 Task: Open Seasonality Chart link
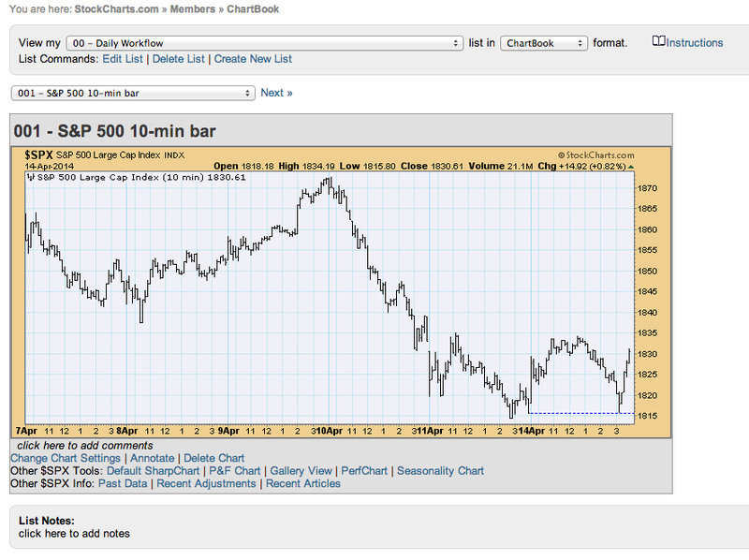[440, 471]
